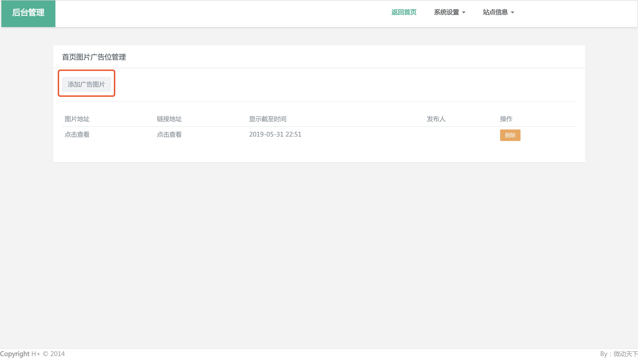Image resolution: width=638 pixels, height=364 pixels.
Task: Open 点击查看 under 图片地址 column
Action: [x=77, y=135]
